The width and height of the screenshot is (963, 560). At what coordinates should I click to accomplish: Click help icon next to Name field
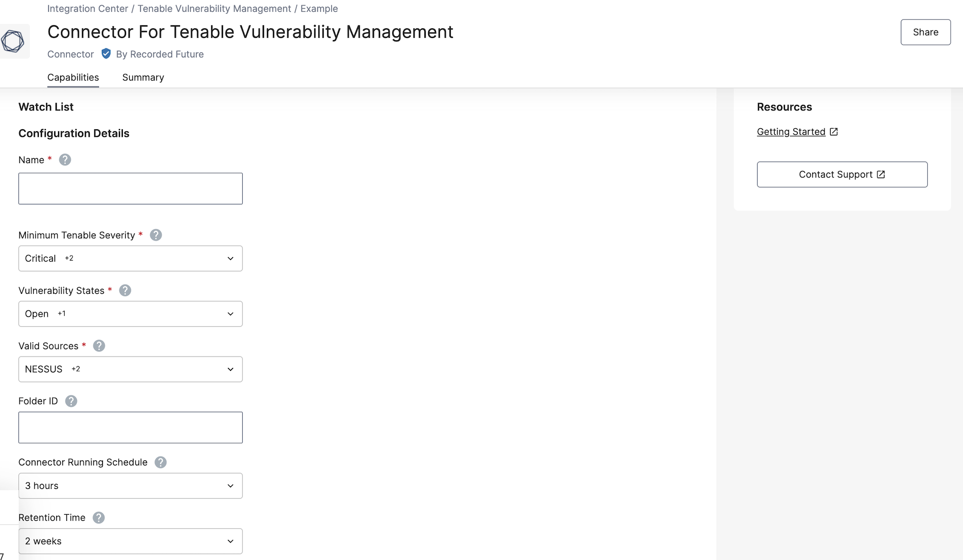tap(65, 160)
